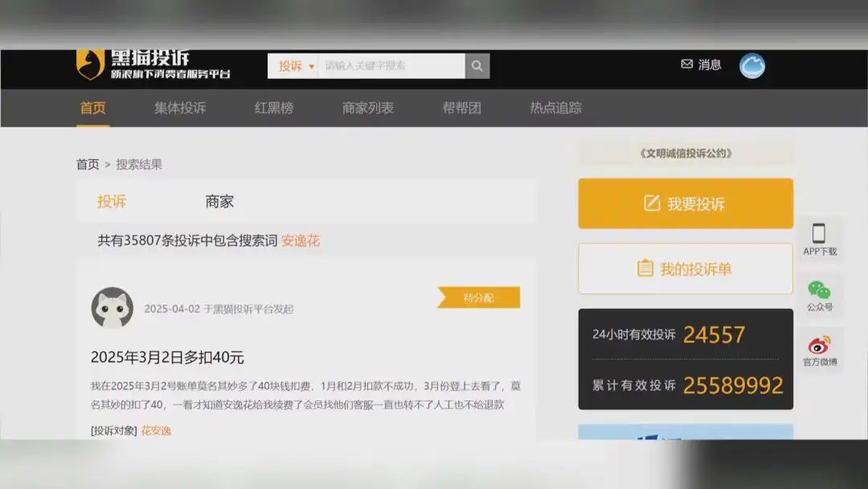
Task: Focus the keyword search input field
Action: pos(391,66)
